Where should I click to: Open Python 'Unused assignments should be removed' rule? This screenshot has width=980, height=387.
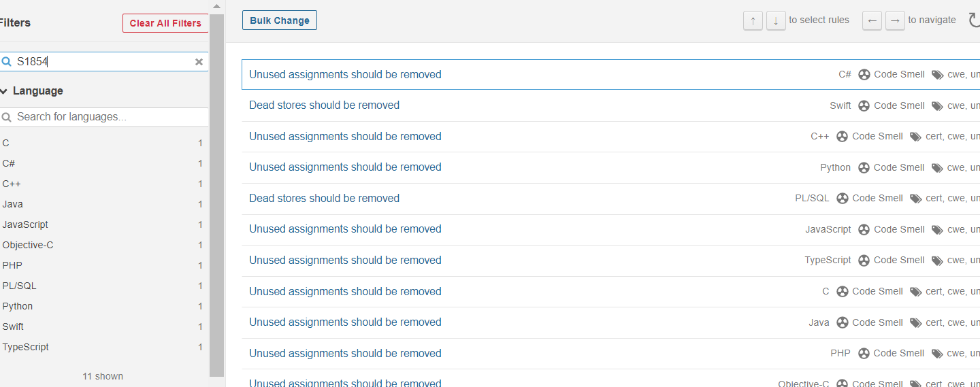[345, 167]
